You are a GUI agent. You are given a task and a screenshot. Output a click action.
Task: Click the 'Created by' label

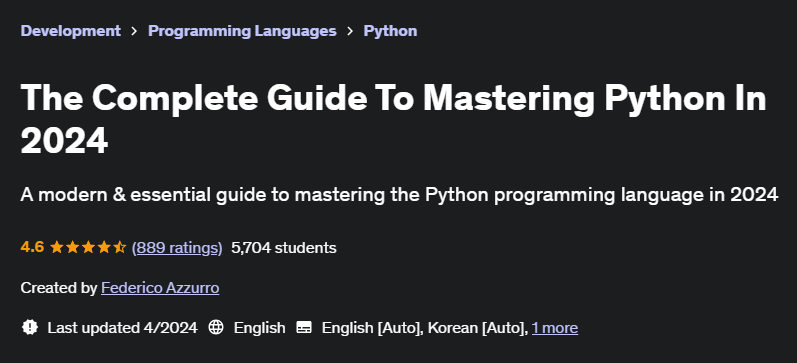coord(58,288)
